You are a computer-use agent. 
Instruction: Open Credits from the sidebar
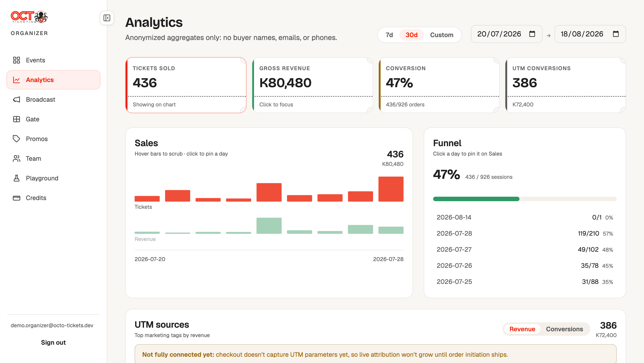coord(53,198)
